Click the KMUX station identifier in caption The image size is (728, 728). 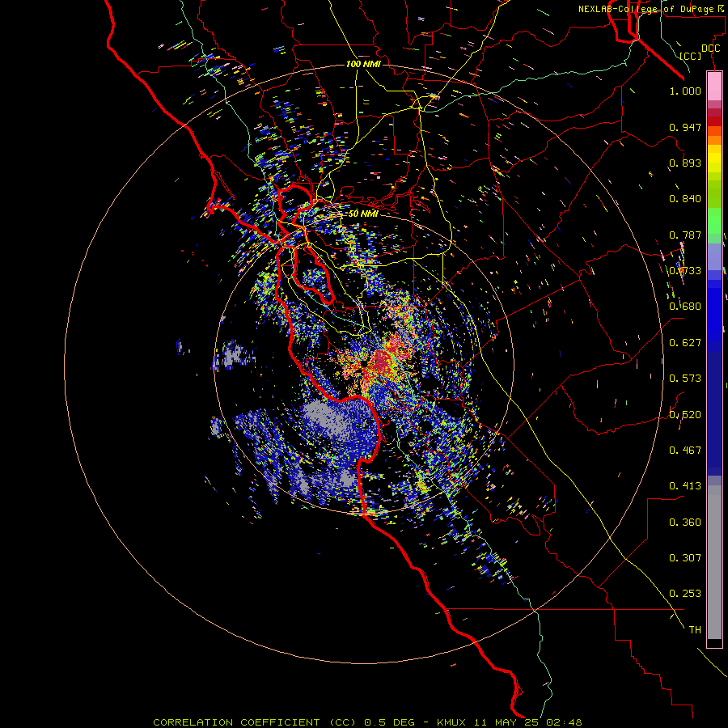tap(453, 722)
